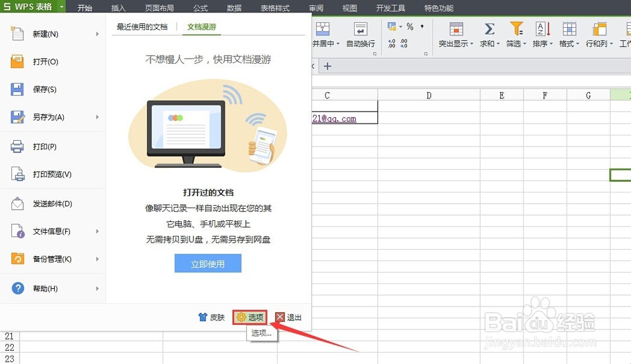The width and height of the screenshot is (631, 364).
Task: Expand the 文件信息(F) submenu arrow
Action: 97,232
